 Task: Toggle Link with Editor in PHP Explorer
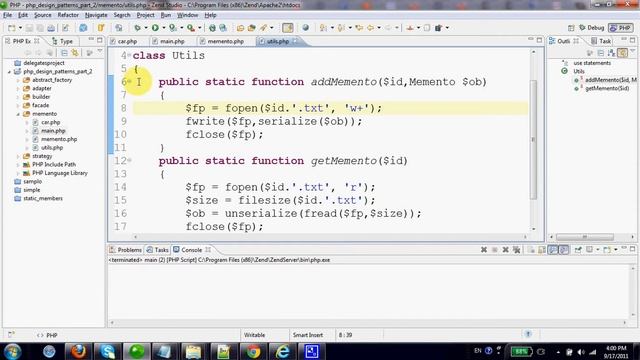tap(75, 53)
